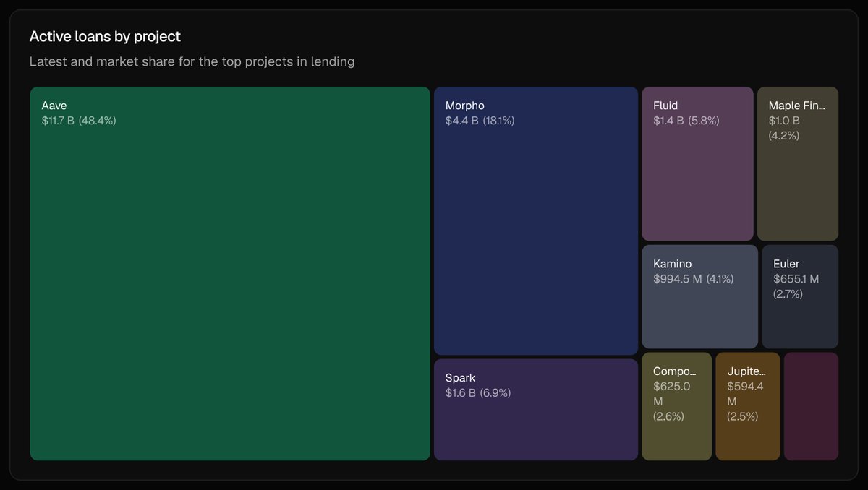Click the Fluid value '$1.4 B (5.8%)'
The image size is (868, 490).
click(x=686, y=121)
